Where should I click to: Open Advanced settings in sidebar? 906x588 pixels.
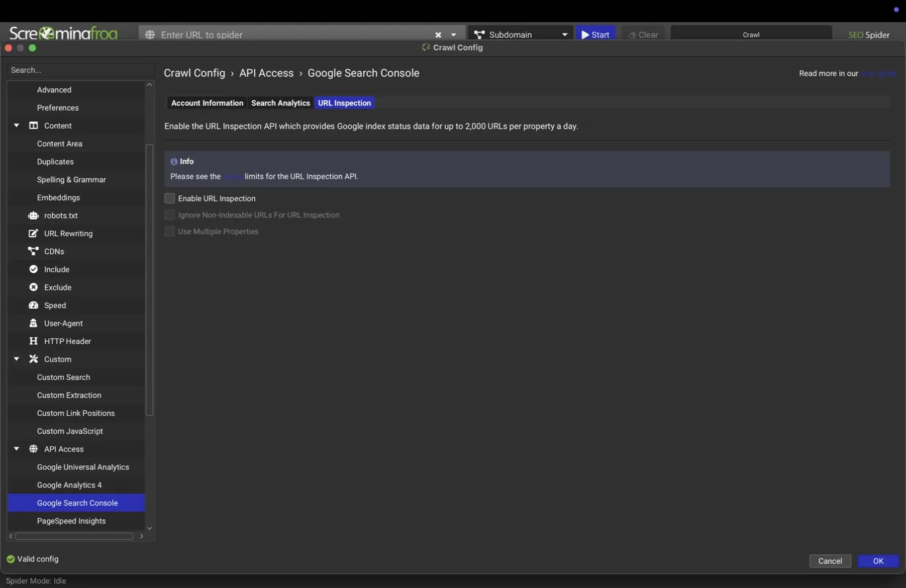[54, 90]
